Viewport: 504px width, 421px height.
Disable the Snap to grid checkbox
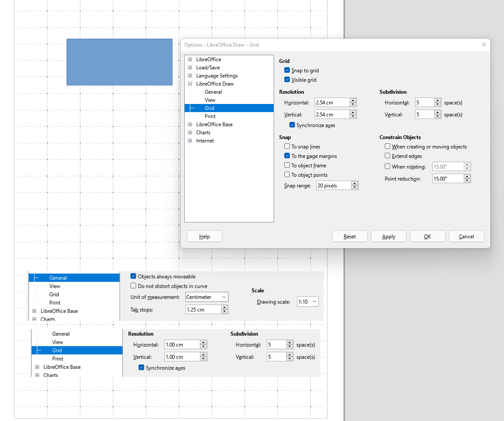click(x=287, y=70)
